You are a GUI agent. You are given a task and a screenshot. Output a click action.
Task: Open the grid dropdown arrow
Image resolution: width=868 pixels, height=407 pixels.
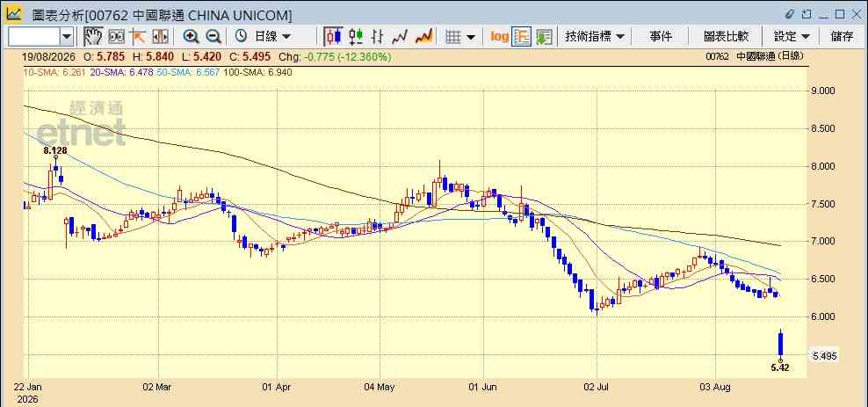pos(471,37)
